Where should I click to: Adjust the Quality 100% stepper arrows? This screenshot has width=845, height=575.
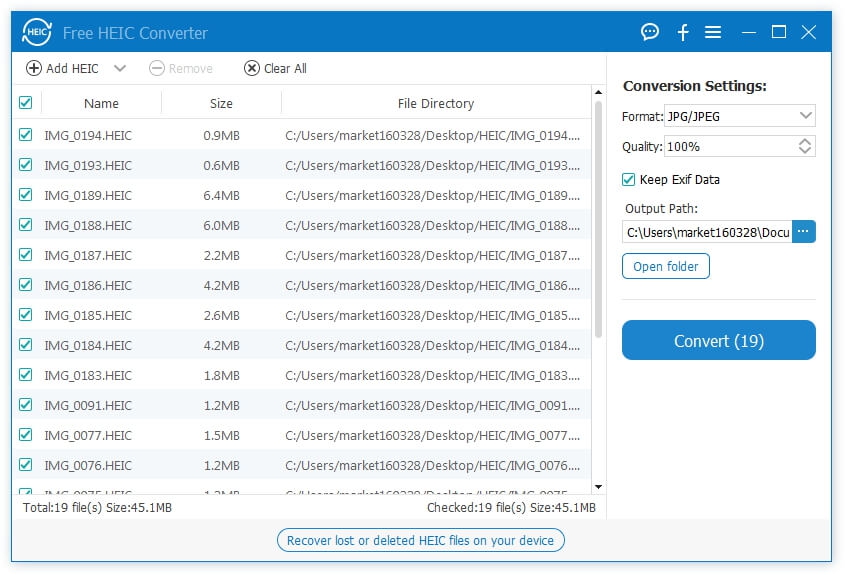(x=805, y=146)
